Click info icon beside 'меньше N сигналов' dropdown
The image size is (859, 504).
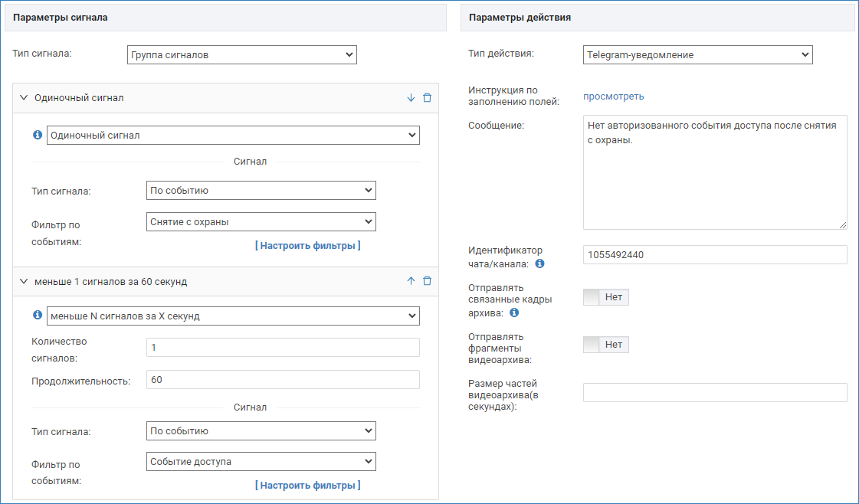pyautogui.click(x=37, y=315)
